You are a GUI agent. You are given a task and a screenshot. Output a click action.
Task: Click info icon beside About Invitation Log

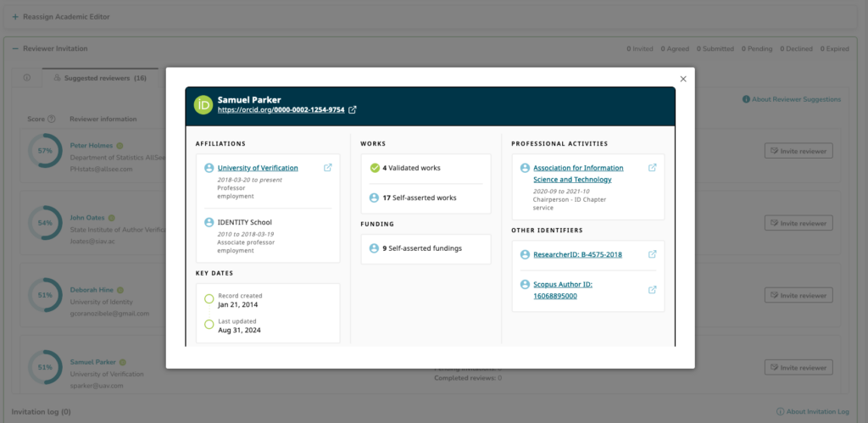780,412
